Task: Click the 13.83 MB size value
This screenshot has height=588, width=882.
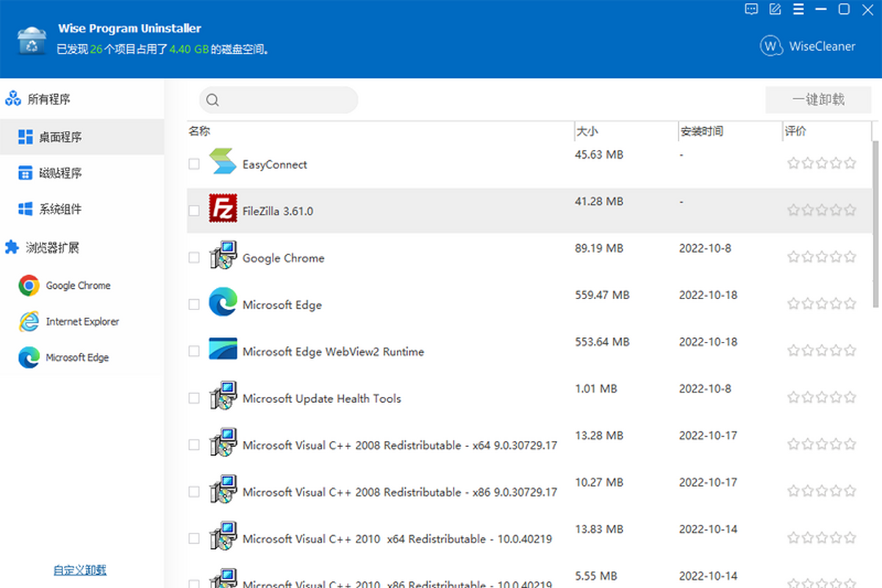Action: 599,529
